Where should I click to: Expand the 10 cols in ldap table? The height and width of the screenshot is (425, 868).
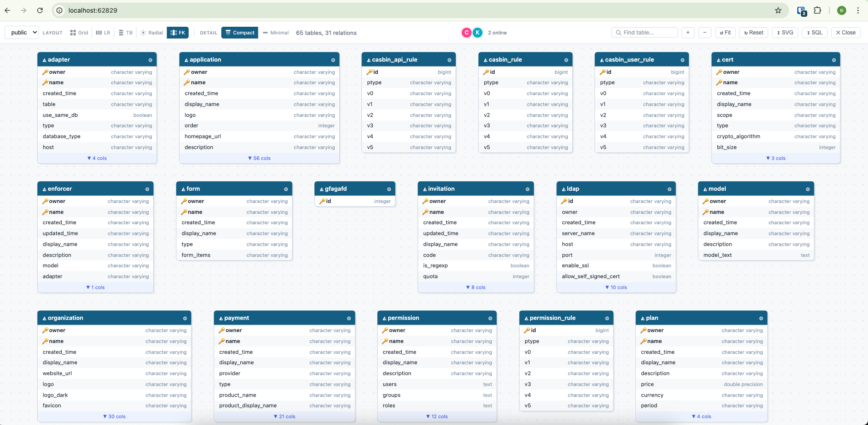click(x=616, y=287)
